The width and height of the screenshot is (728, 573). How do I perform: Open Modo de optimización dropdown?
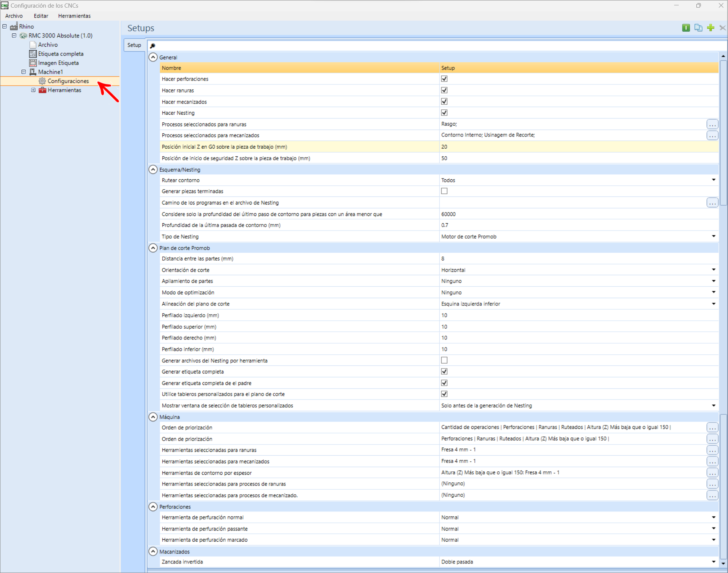[x=713, y=292]
